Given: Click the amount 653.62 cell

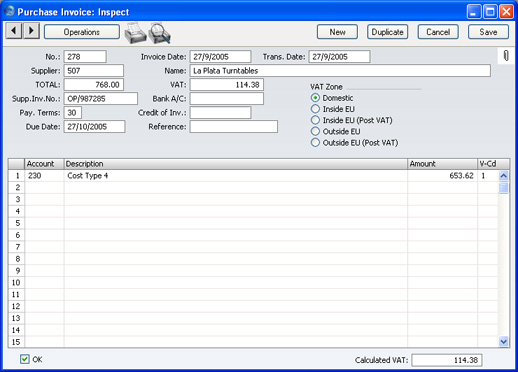Looking at the screenshot, I should point(442,176).
